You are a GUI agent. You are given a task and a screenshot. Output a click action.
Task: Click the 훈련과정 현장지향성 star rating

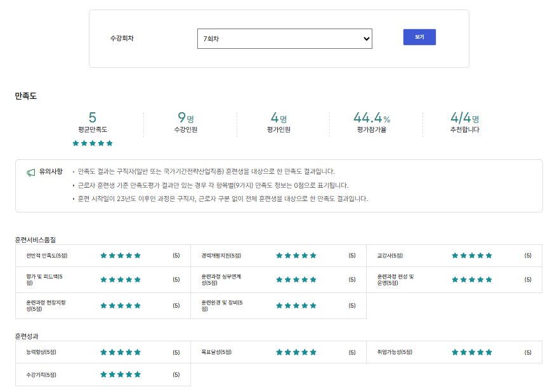point(121,306)
